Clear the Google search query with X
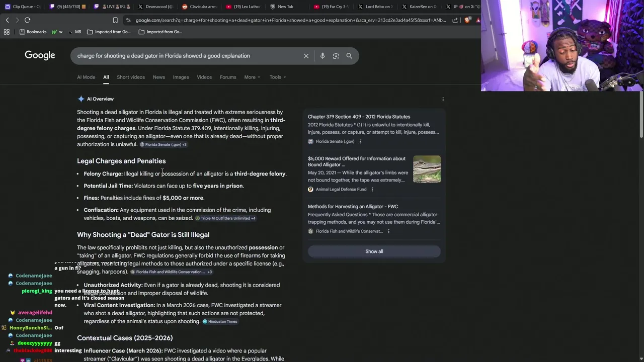 click(x=306, y=56)
